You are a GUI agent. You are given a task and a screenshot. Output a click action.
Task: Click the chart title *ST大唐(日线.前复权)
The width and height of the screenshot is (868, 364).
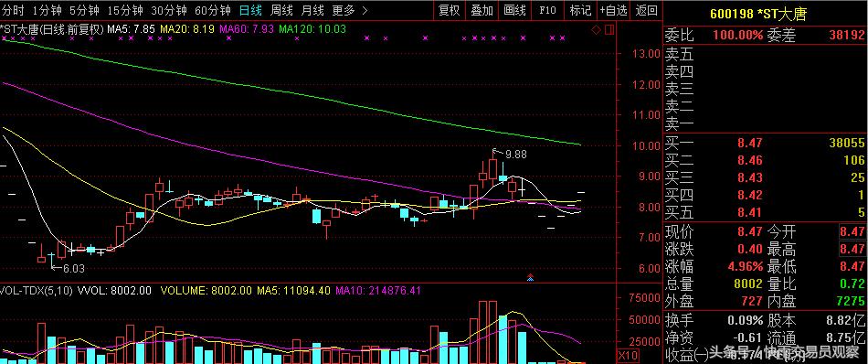[x=53, y=29]
